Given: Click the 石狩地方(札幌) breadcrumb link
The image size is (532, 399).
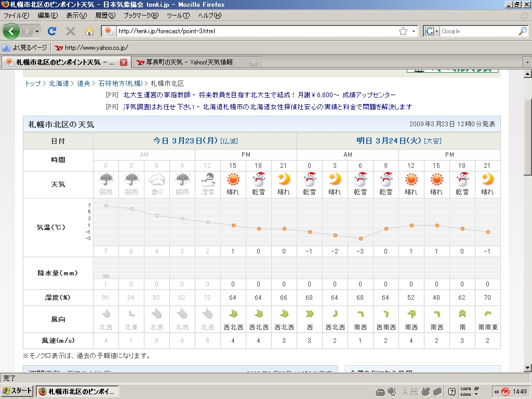Looking at the screenshot, I should tap(121, 84).
